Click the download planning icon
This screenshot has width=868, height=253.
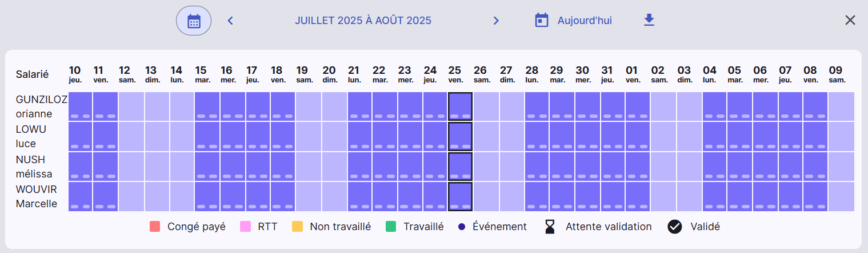[x=649, y=20]
